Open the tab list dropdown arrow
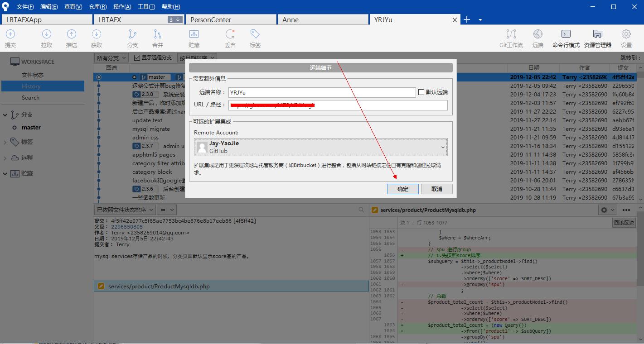644x344 pixels. (480, 20)
